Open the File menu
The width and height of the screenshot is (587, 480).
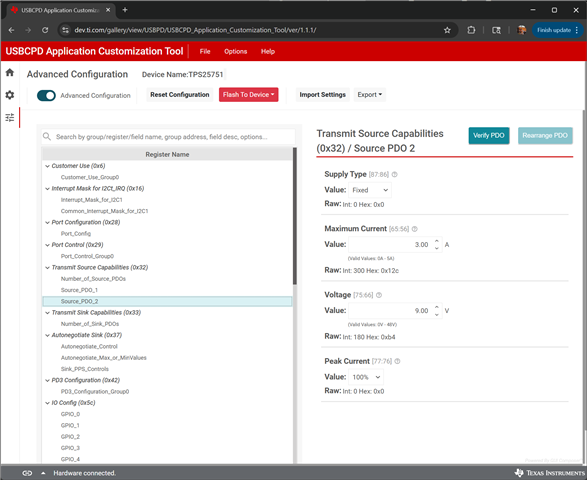[x=205, y=51]
